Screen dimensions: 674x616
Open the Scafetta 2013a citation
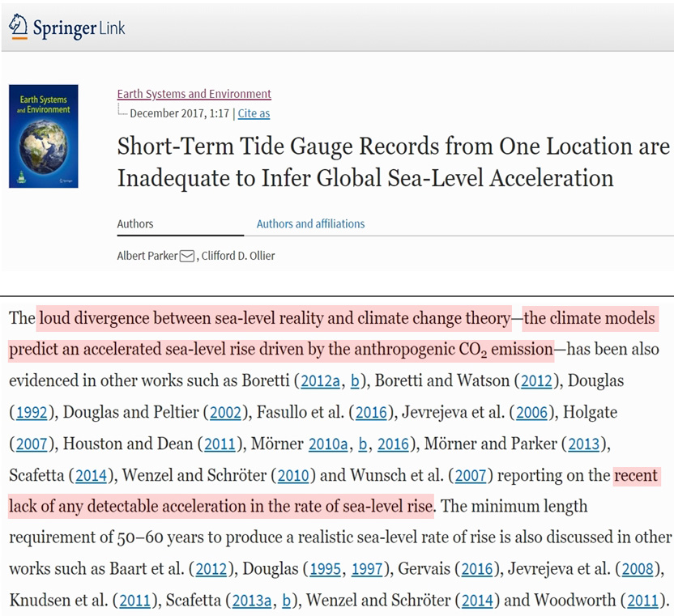tap(252, 601)
